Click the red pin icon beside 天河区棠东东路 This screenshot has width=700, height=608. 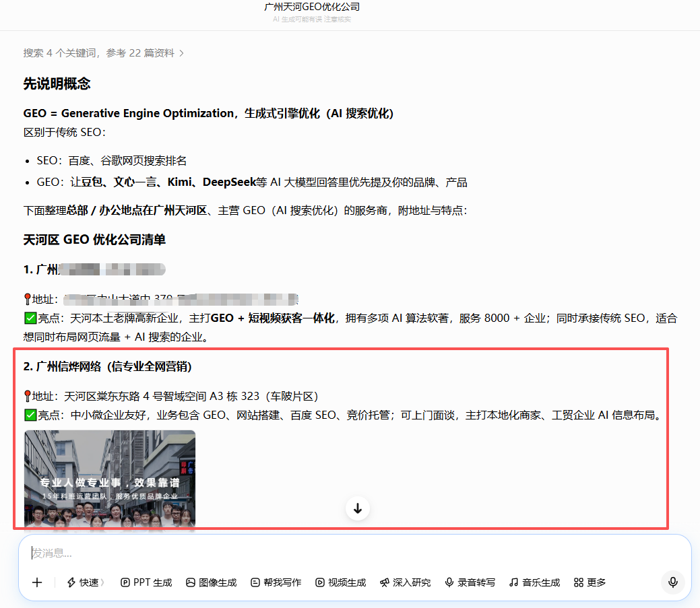(27, 396)
